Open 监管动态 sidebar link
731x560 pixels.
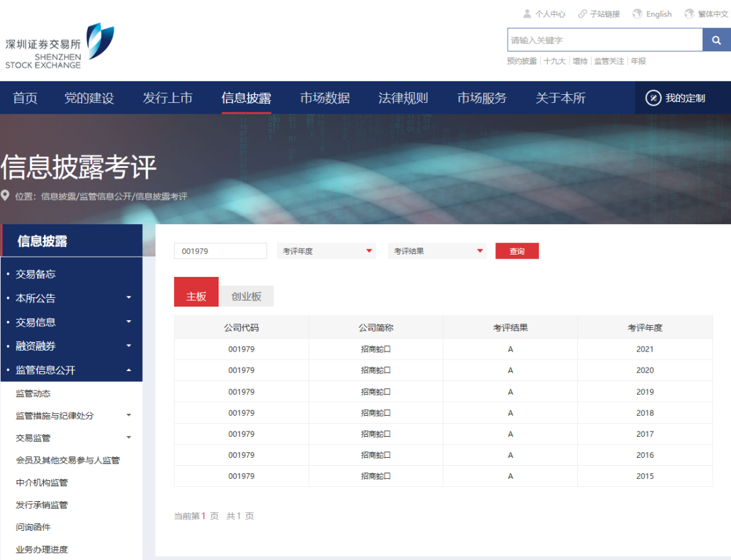(33, 393)
